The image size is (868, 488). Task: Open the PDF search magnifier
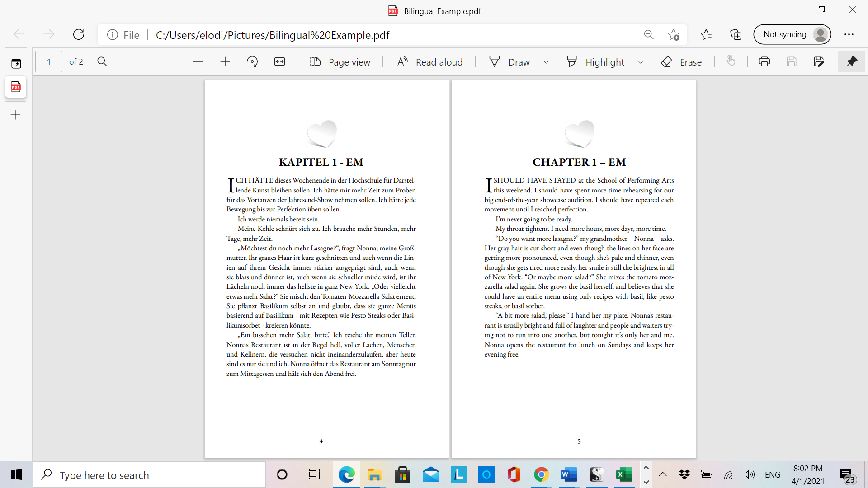point(102,62)
